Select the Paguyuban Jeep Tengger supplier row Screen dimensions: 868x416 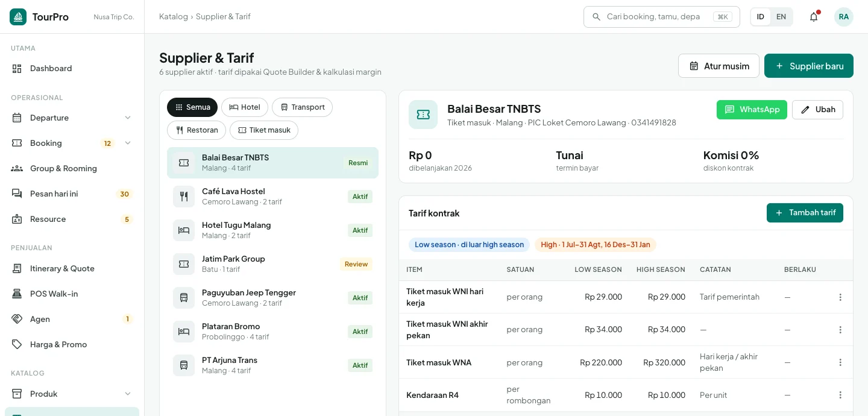click(272, 298)
